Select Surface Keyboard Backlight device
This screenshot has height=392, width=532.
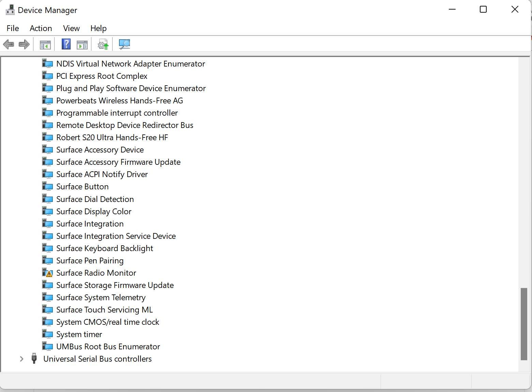click(x=105, y=248)
